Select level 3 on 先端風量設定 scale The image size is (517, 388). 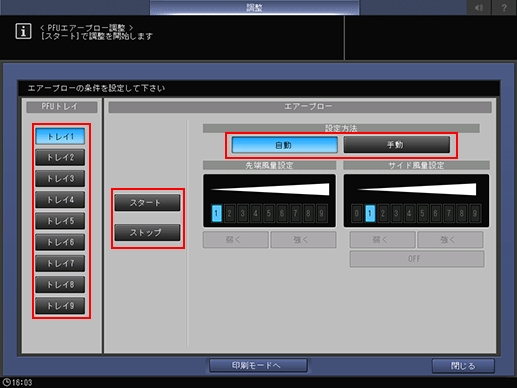pos(243,213)
